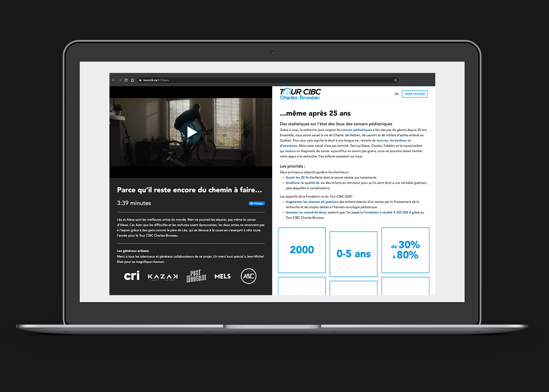Open Amasser un record de dons link
The width and height of the screenshot is (549, 392).
[x=306, y=212]
